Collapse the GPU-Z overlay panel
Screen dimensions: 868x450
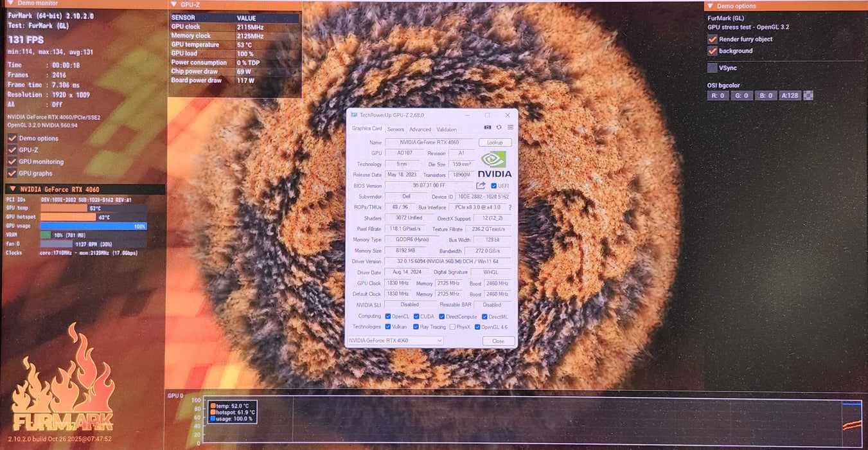click(174, 5)
